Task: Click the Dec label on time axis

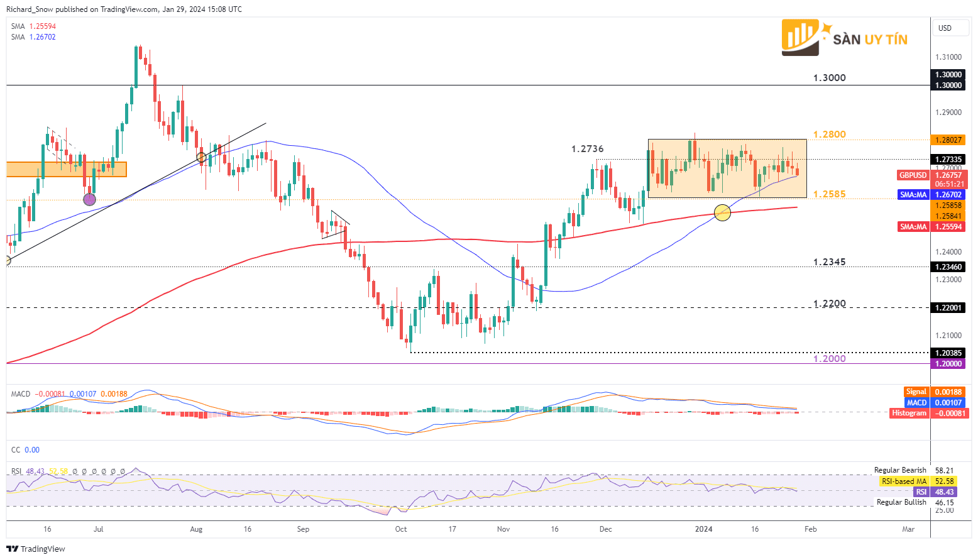Action: tap(605, 529)
